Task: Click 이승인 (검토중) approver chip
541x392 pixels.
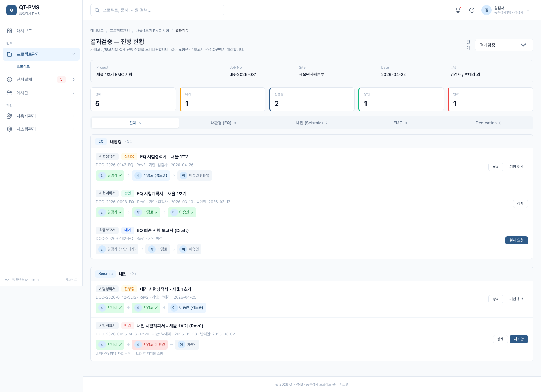Action: pos(187,308)
